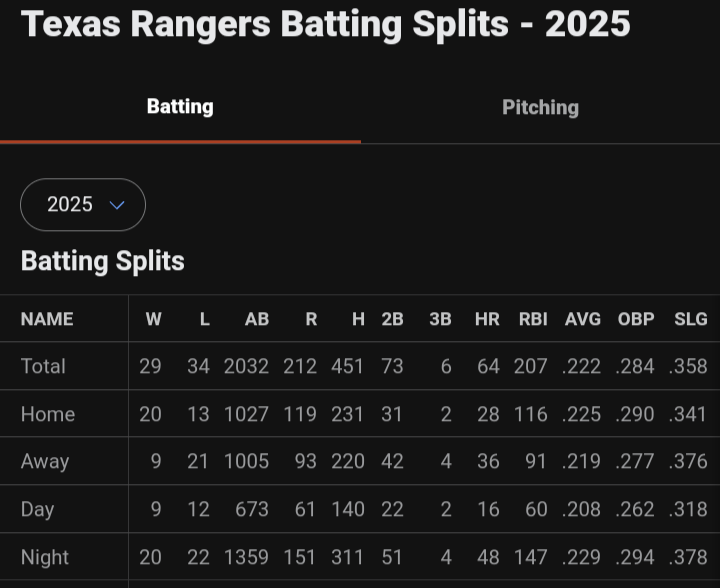Click the Texas Rangers Batting Splits title
This screenshot has width=720, height=588.
(x=326, y=24)
